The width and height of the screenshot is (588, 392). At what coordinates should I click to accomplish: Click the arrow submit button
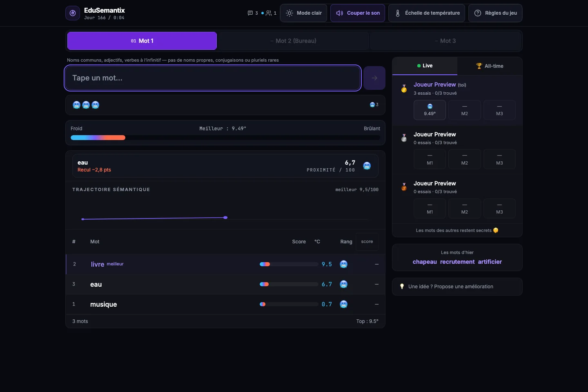coord(374,78)
